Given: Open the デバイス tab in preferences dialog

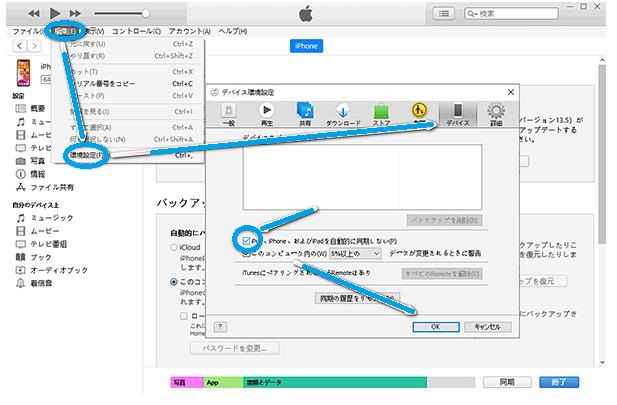Looking at the screenshot, I should point(457,114).
